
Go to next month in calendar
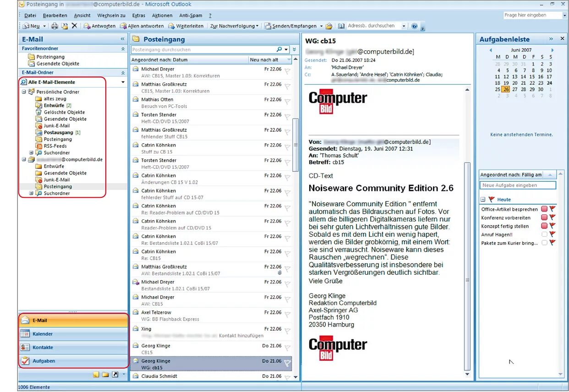pyautogui.click(x=553, y=50)
